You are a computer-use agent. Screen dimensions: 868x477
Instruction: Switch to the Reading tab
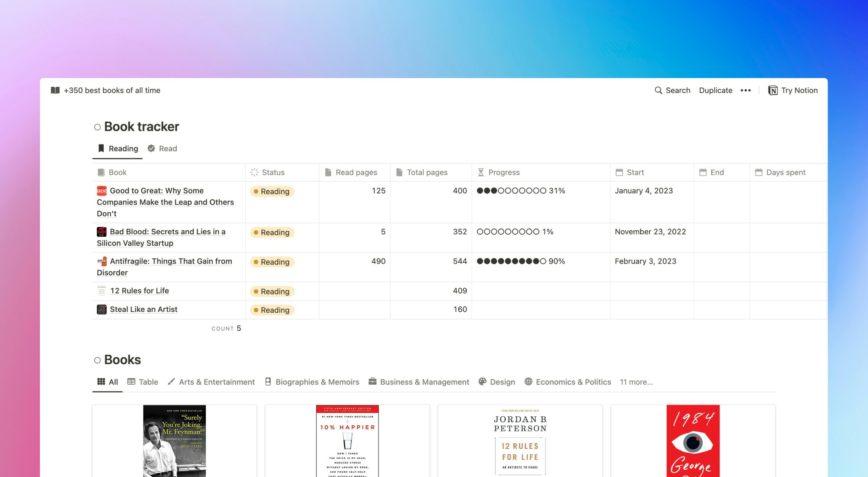point(118,149)
